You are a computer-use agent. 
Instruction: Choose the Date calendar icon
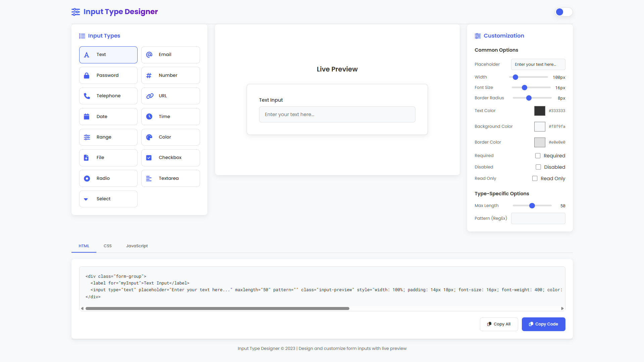(87, 116)
